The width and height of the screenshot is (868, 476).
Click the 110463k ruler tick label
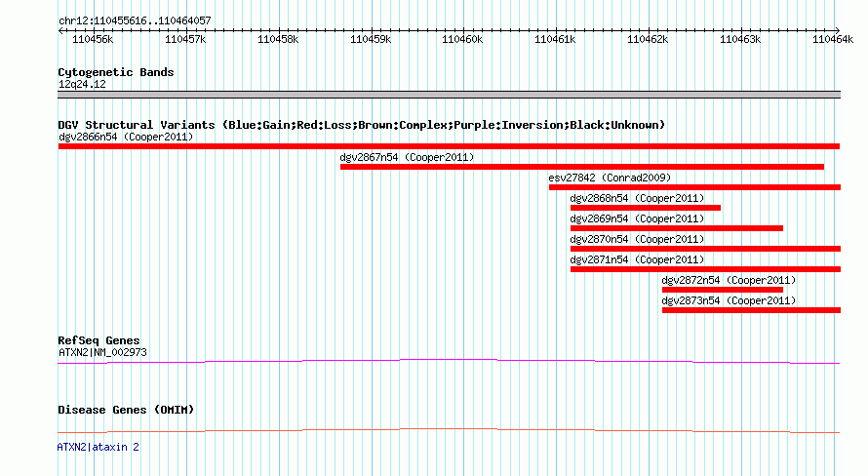pyautogui.click(x=740, y=39)
